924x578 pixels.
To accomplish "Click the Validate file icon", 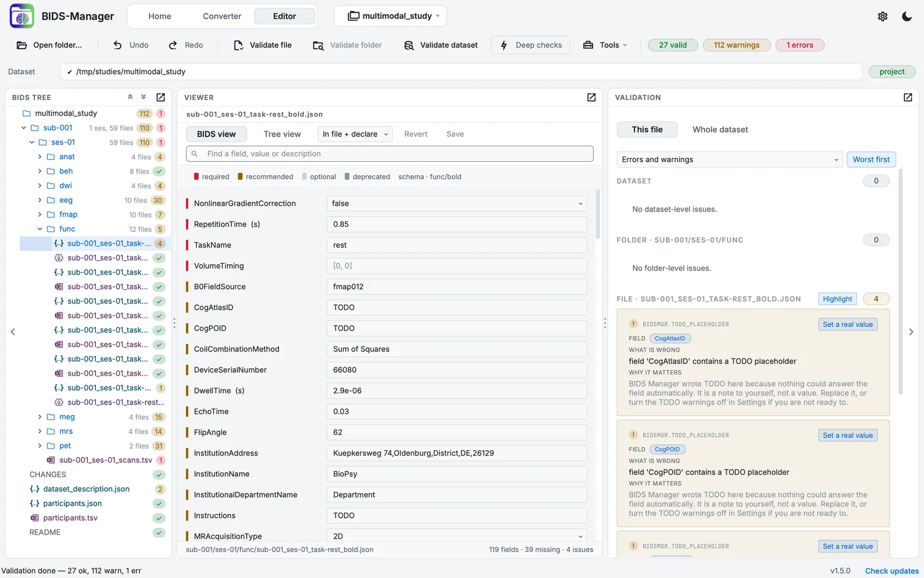I will [239, 45].
